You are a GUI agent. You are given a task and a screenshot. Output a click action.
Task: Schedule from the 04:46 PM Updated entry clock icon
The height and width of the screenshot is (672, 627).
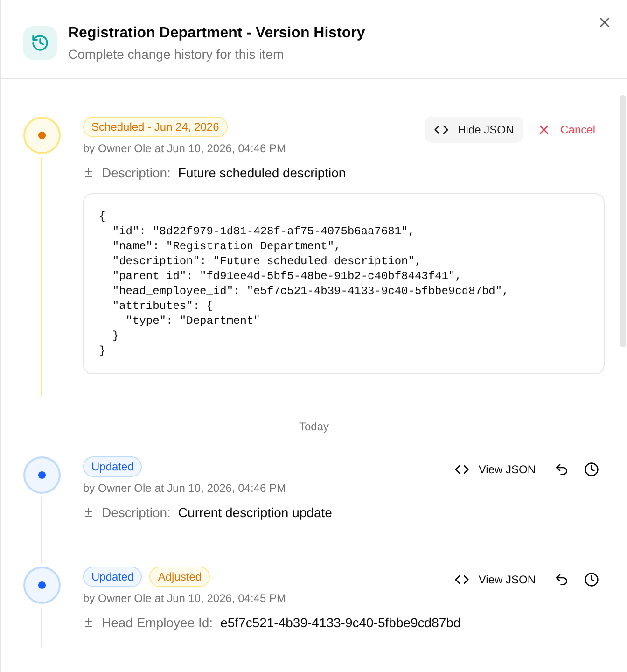[x=592, y=469]
